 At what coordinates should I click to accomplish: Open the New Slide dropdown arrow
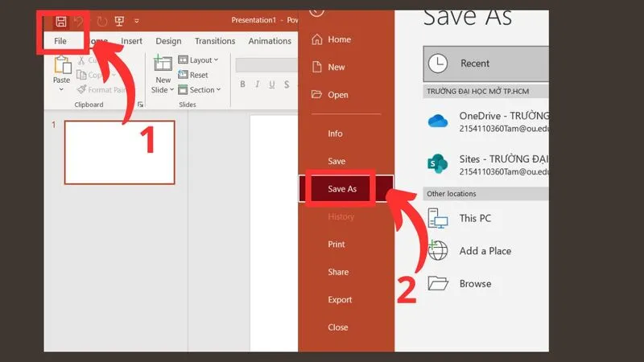click(171, 90)
